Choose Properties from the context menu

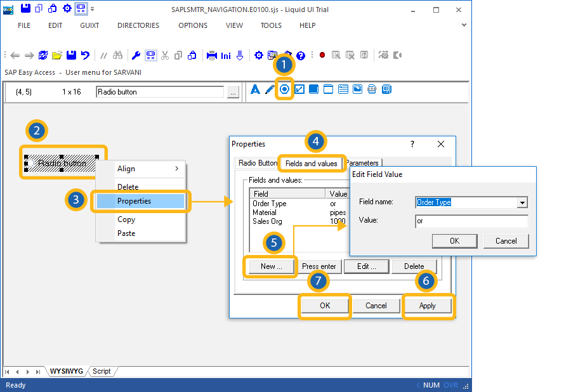click(x=135, y=201)
